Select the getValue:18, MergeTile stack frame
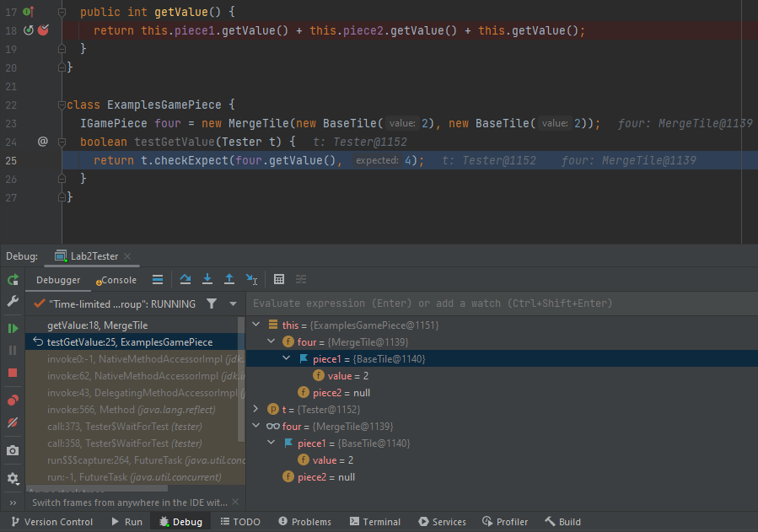 (x=97, y=325)
